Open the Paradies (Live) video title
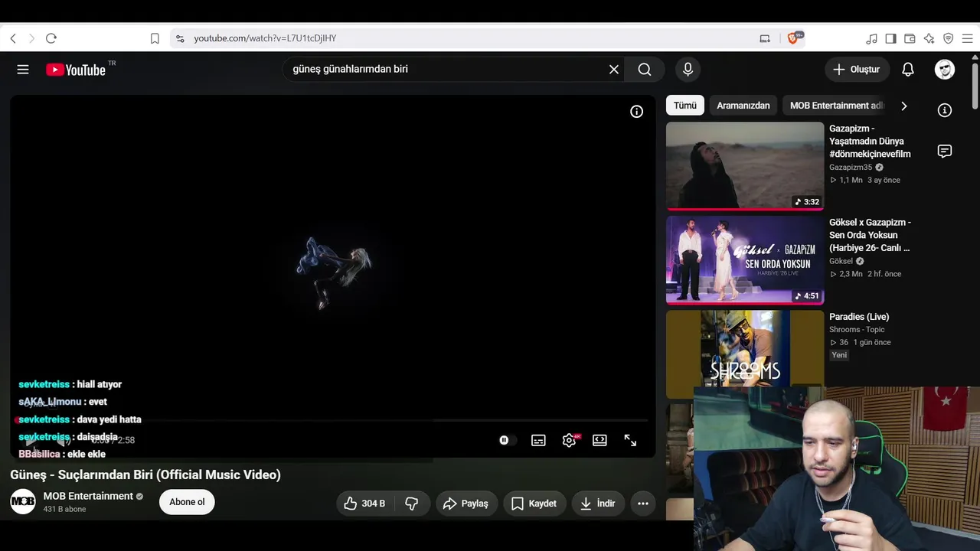Image resolution: width=980 pixels, height=551 pixels. coord(859,317)
